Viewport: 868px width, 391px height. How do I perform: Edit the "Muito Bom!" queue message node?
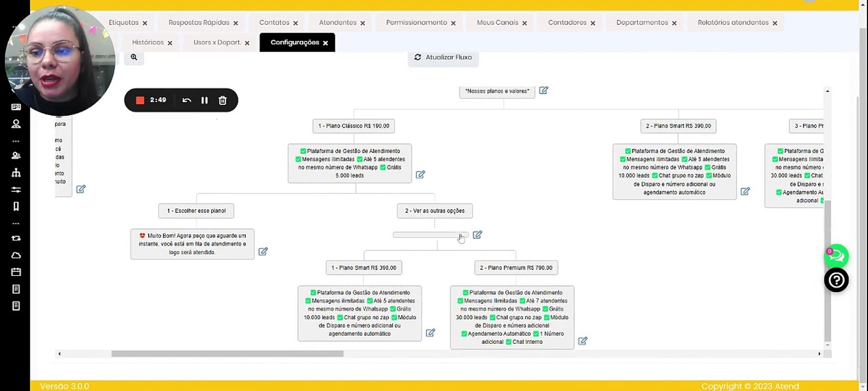click(x=263, y=251)
